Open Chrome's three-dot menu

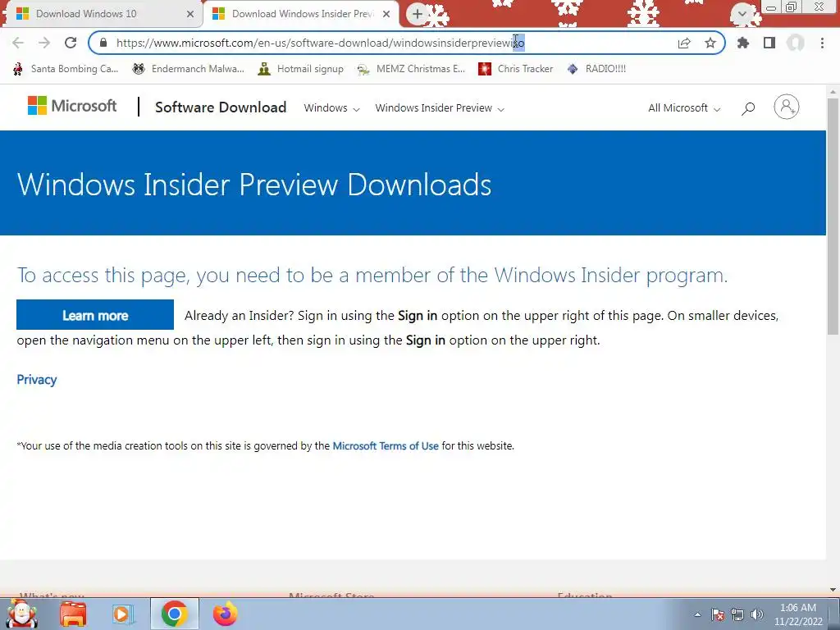click(822, 43)
